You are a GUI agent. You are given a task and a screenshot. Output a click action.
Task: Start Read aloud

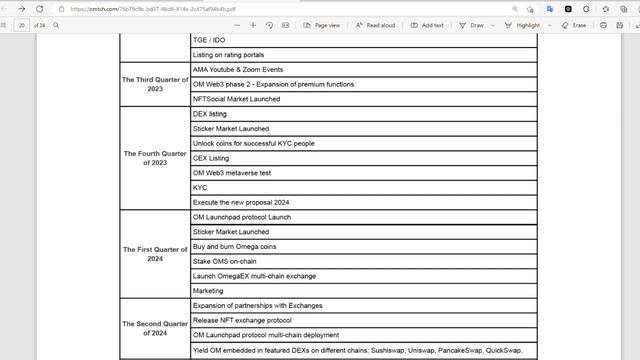(x=376, y=25)
